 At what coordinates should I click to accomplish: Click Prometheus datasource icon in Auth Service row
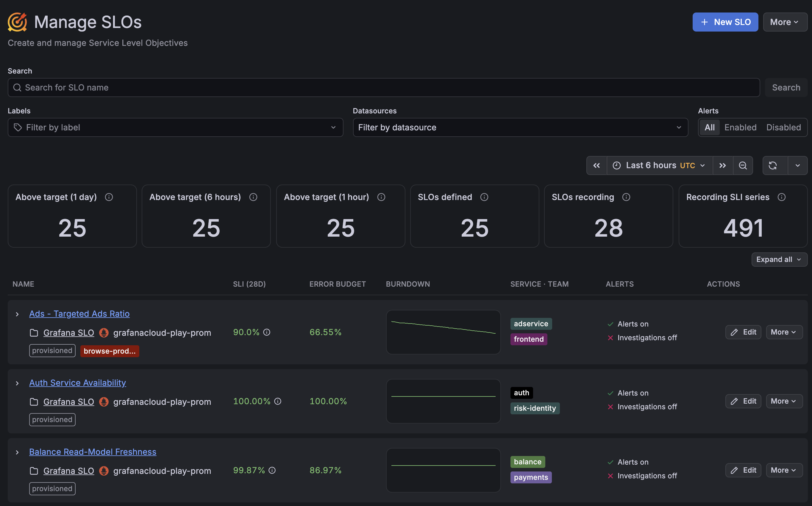(x=104, y=402)
